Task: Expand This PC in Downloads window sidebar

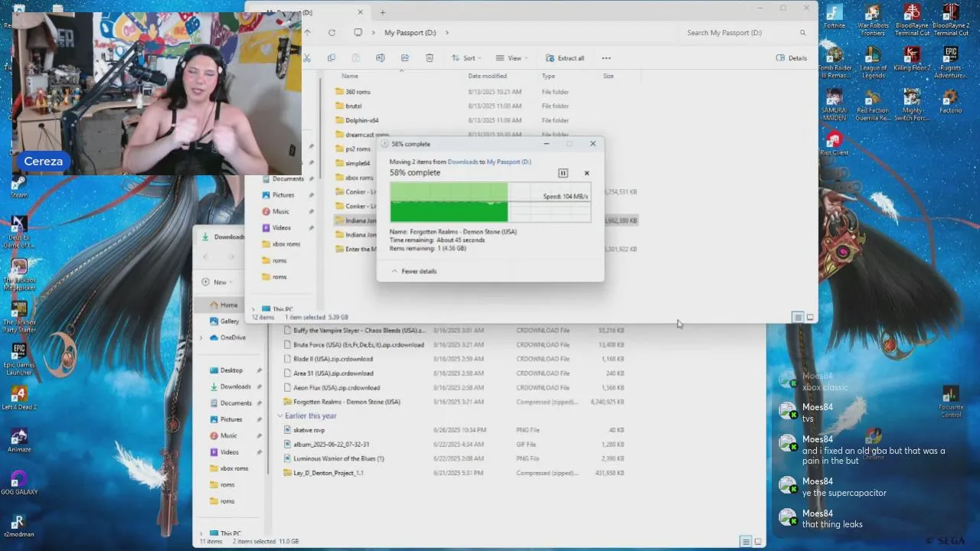Action: tap(201, 533)
